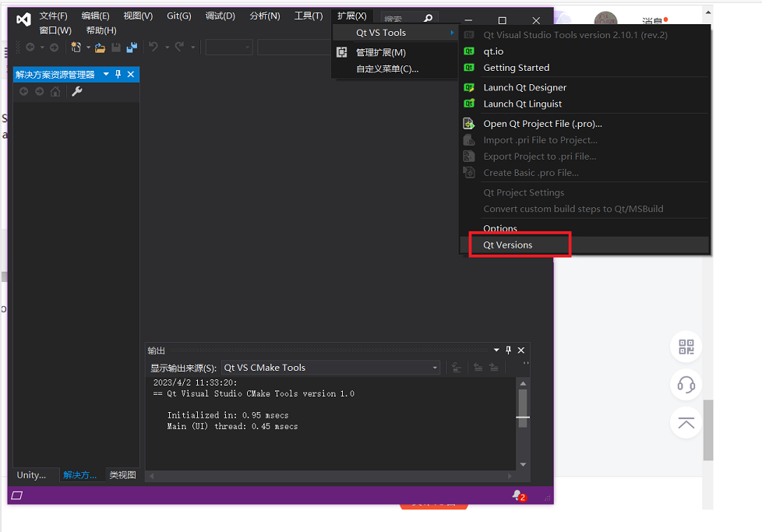This screenshot has width=762, height=532.
Task: Expand the navigate backward history dropdown
Action: click(x=42, y=48)
